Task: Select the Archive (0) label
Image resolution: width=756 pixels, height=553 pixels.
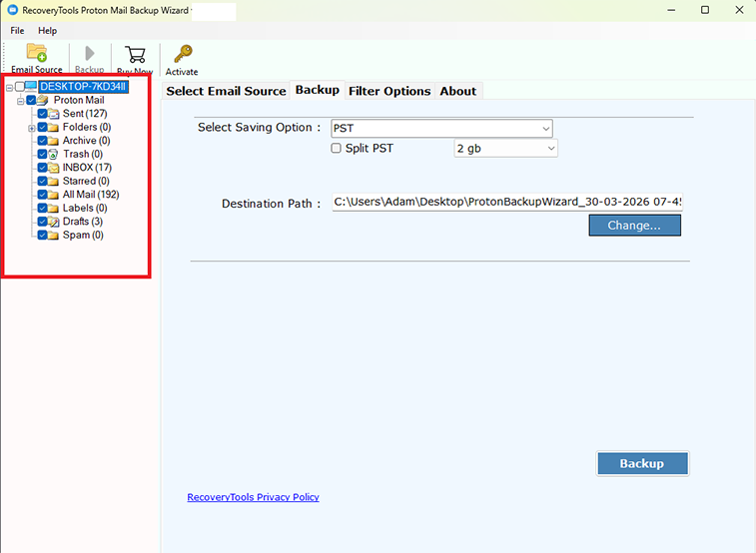Action: (86, 141)
